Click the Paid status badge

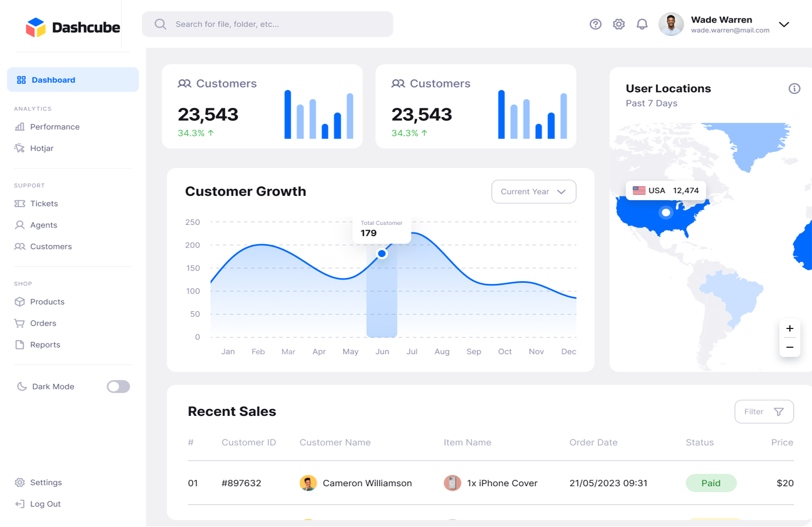tap(711, 483)
